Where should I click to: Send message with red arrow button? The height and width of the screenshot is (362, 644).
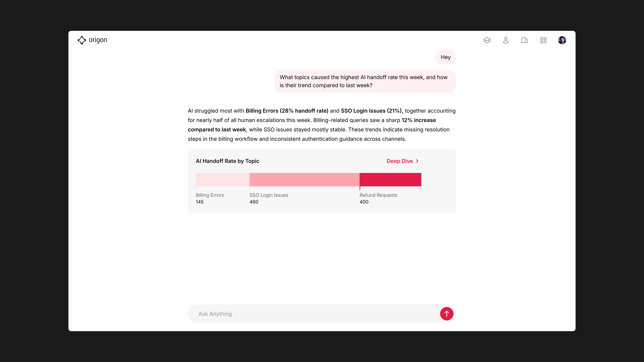[446, 314]
